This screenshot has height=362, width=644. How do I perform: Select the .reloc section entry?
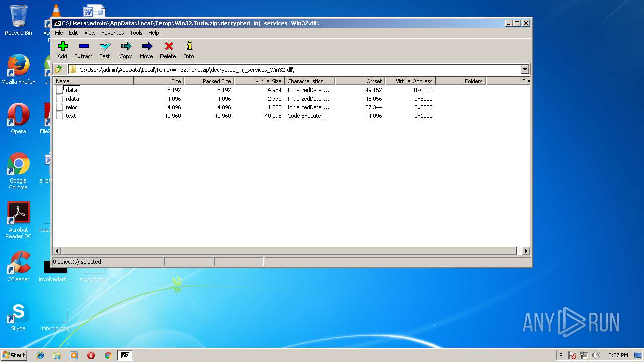(71, 107)
